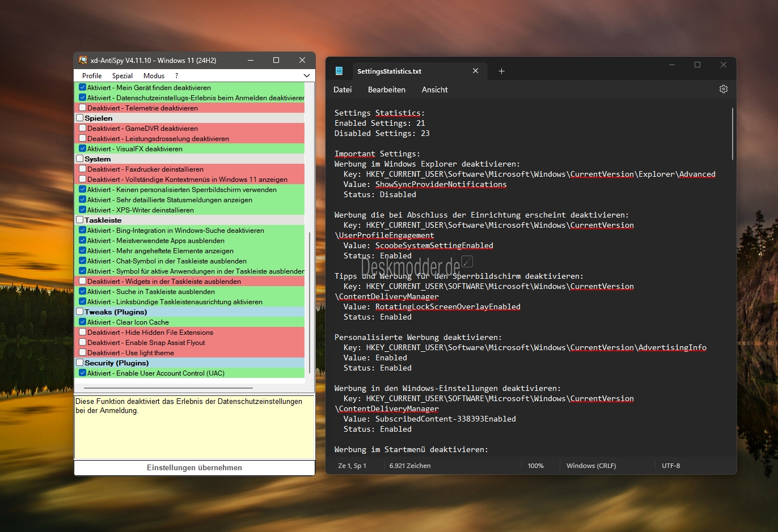Click UTF-8 encoding indicator
This screenshot has width=778, height=532.
[671, 466]
